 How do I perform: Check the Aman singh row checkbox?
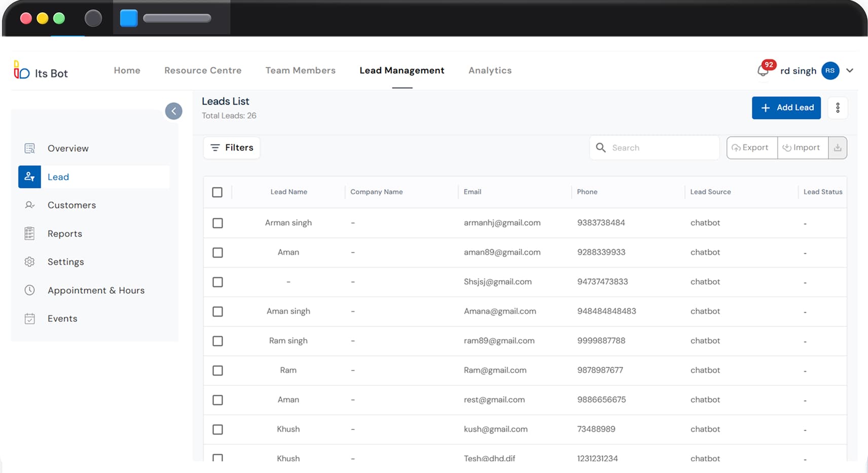pos(218,312)
